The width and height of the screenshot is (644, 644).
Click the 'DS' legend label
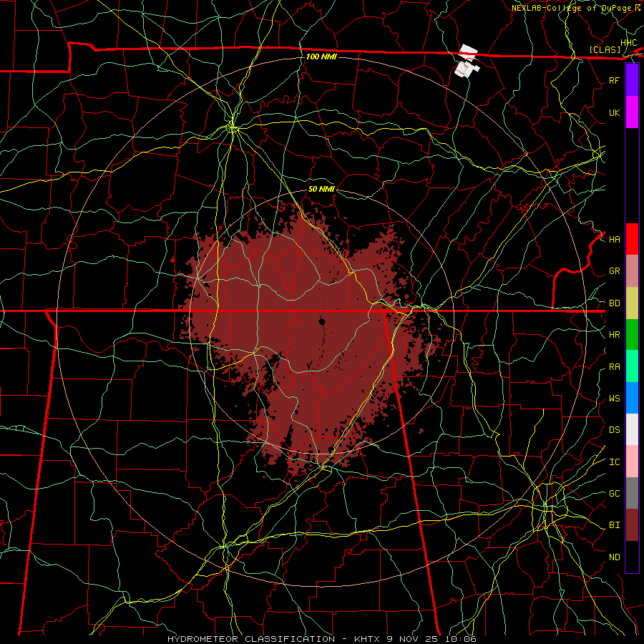[x=615, y=429]
